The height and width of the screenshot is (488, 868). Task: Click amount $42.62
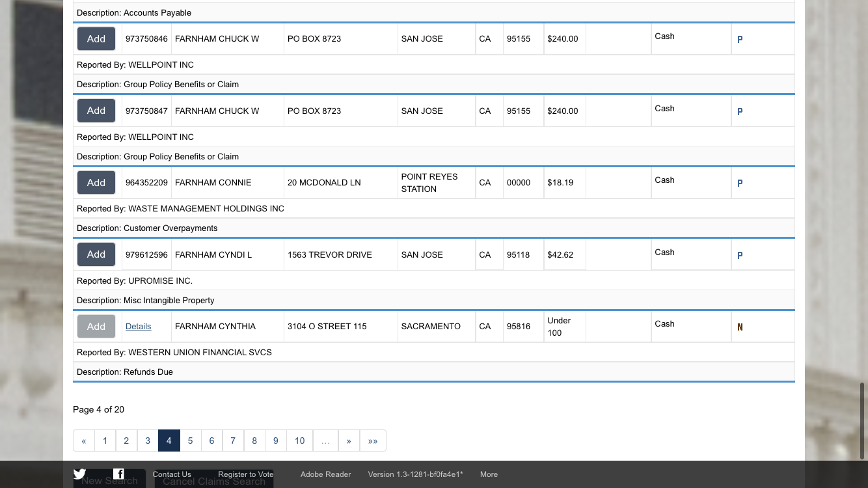coord(560,254)
